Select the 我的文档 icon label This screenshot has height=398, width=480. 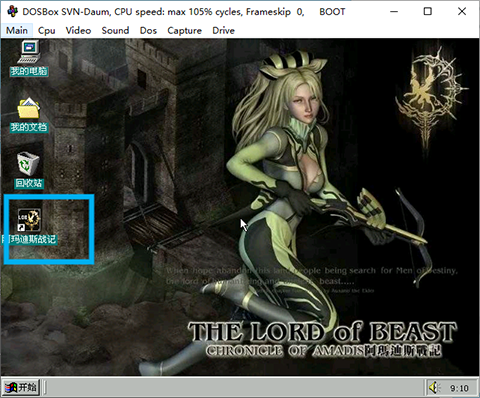29,127
